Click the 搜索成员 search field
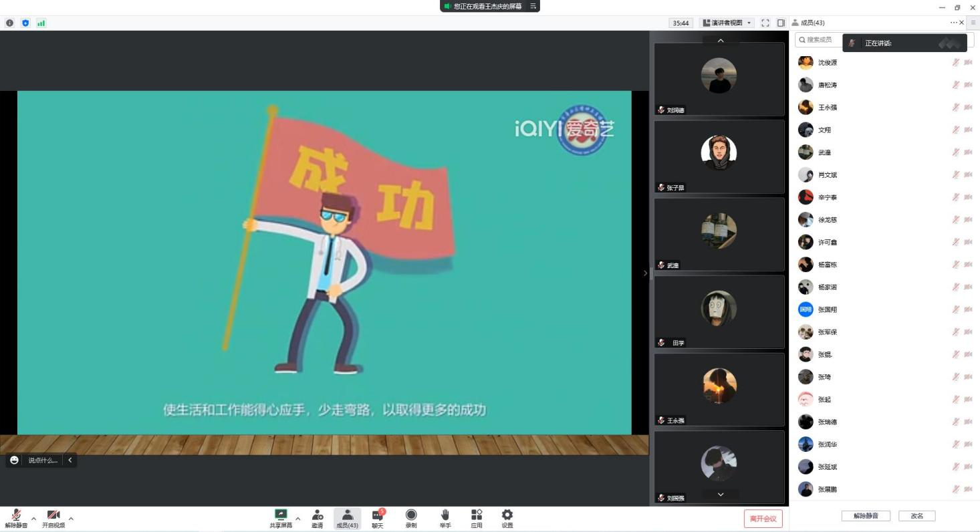Image resolution: width=980 pixels, height=532 pixels. tap(820, 39)
